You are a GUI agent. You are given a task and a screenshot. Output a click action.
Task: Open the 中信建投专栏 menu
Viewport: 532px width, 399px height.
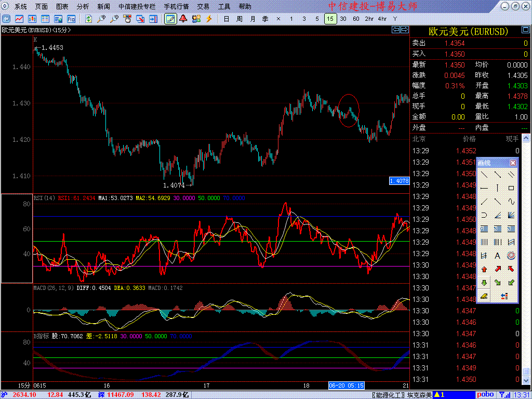coord(137,7)
